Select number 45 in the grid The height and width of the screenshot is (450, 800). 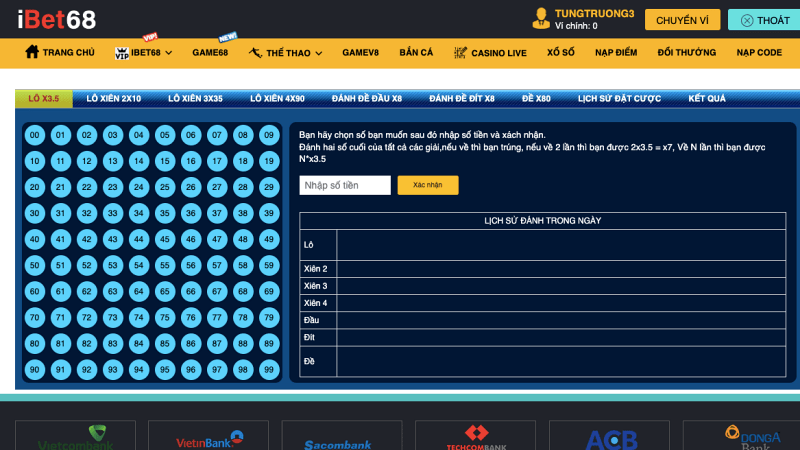[x=164, y=239]
